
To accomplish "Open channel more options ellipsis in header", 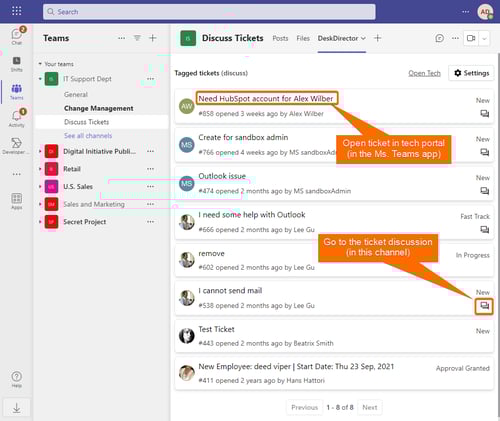I will 455,38.
